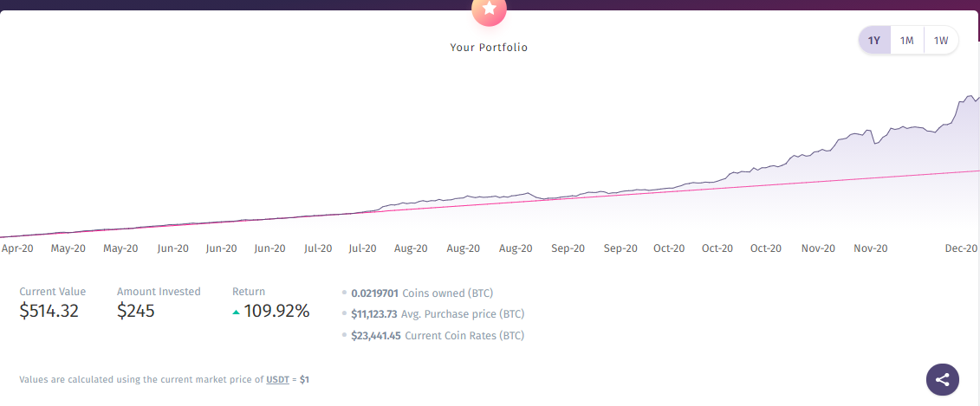The width and height of the screenshot is (980, 406).
Task: Click the green up-arrow return indicator
Action: [x=236, y=312]
